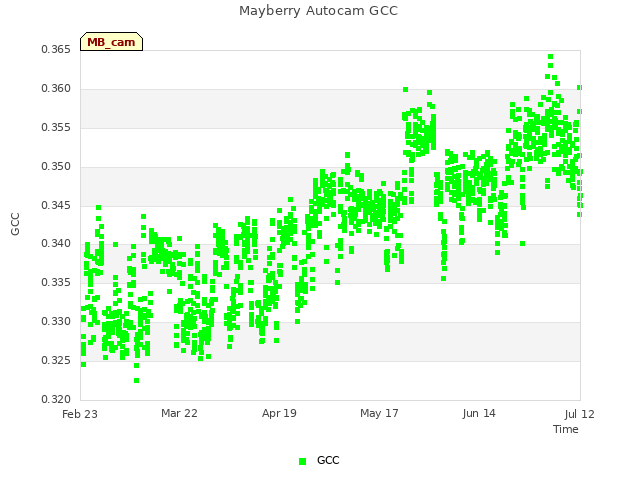This screenshot has width=640, height=480.
Task: Click the chart title Mayberry Autocam GCC
Action: pyautogui.click(x=318, y=11)
